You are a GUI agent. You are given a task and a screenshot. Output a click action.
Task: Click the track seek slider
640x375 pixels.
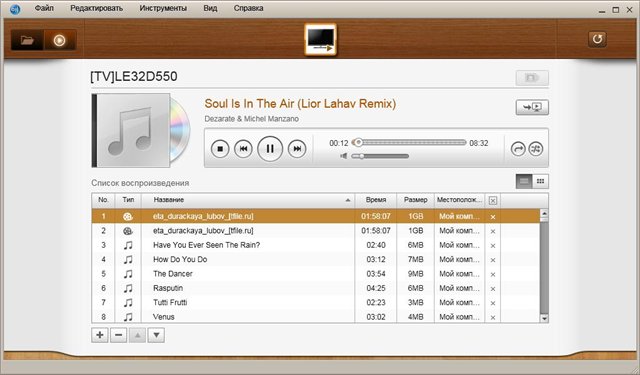click(409, 142)
